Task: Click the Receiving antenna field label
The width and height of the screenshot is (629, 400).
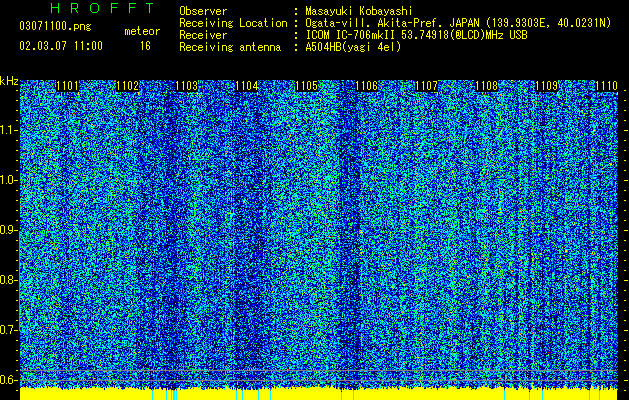Action: (230, 47)
